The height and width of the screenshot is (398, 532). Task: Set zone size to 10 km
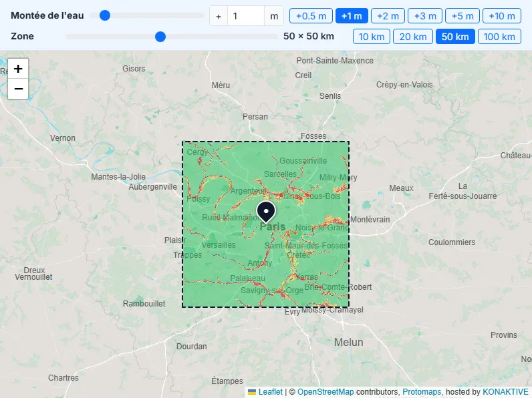pos(372,37)
